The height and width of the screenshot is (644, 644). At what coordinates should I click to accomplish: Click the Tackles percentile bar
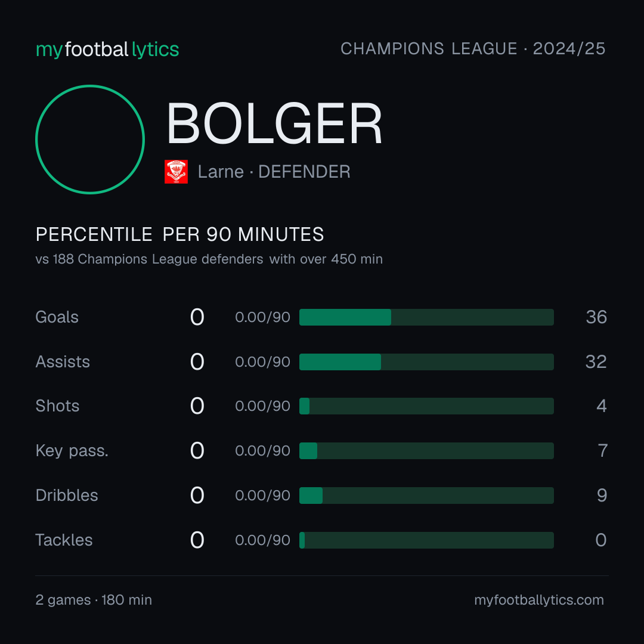pos(426,540)
